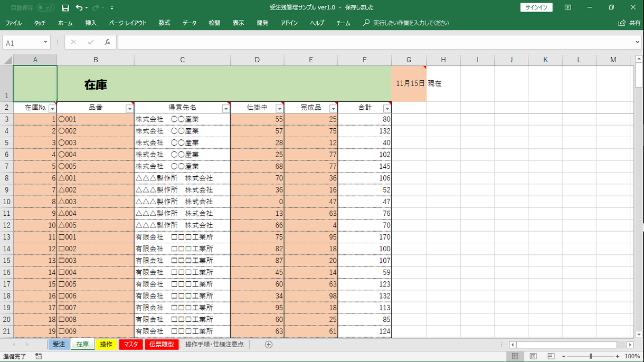Switch to the 表示 tab
The height and width of the screenshot is (362, 644).
[239, 23]
